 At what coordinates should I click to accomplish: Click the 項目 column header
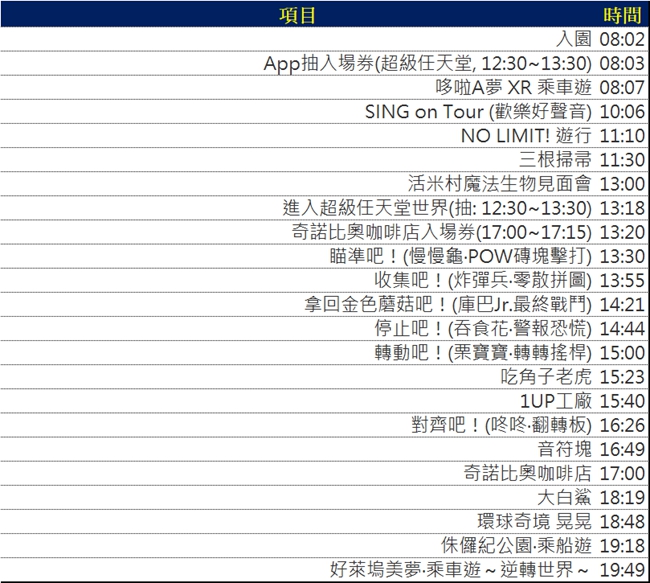tap(297, 15)
